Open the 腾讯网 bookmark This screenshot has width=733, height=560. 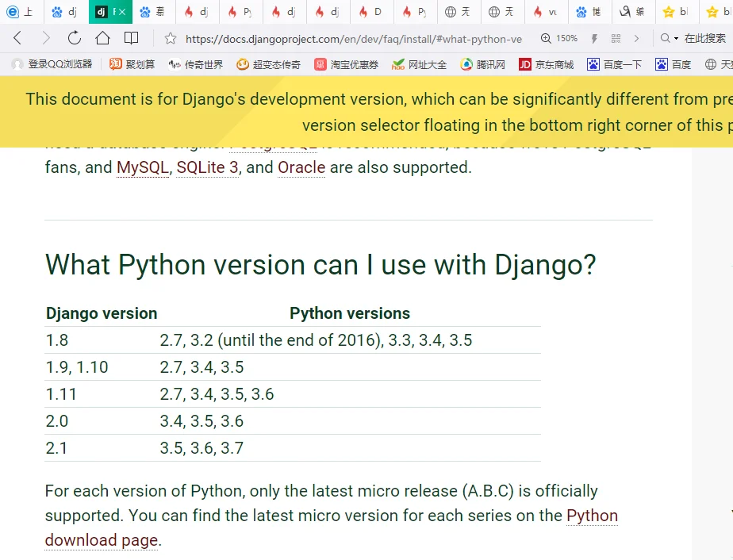click(483, 64)
